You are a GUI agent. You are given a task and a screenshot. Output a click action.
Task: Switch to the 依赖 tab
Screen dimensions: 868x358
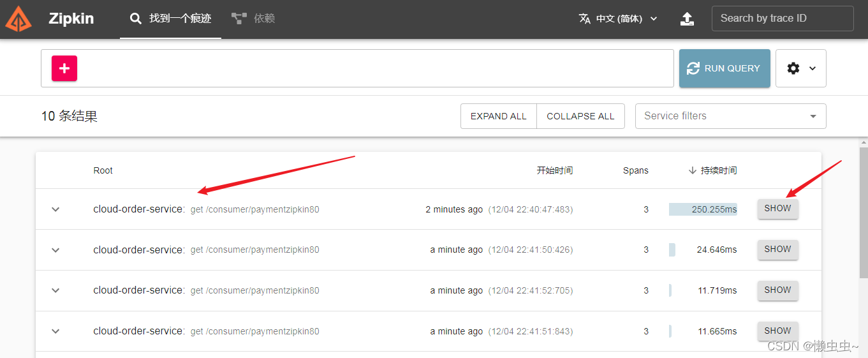click(x=253, y=19)
